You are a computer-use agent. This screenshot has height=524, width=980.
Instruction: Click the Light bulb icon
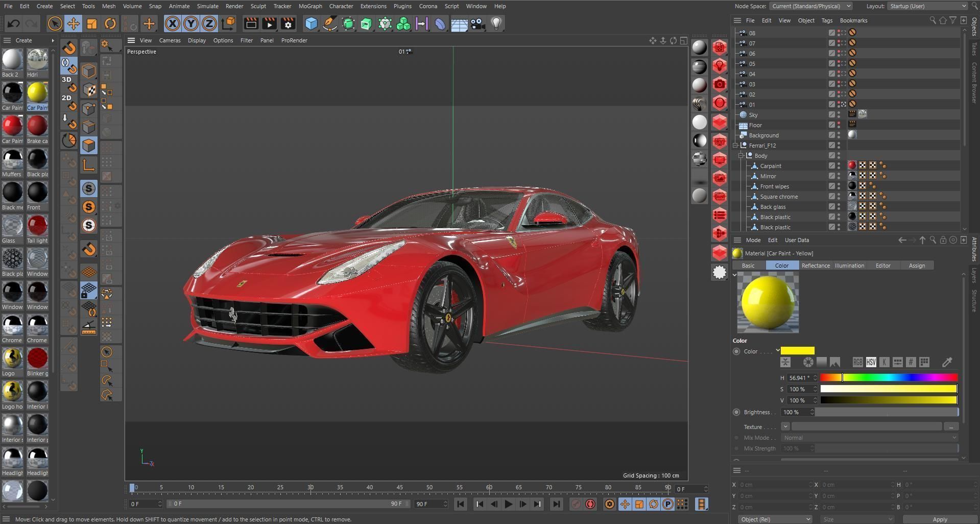(x=496, y=23)
